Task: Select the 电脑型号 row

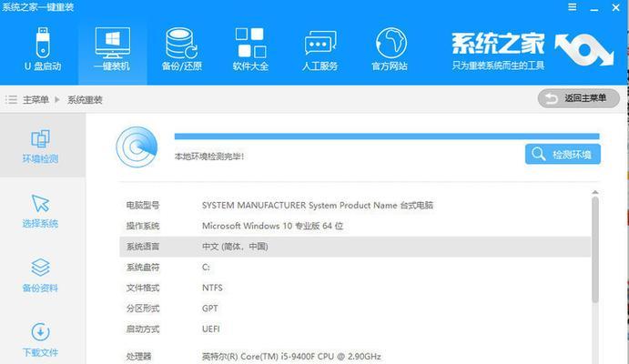Action: coord(355,206)
